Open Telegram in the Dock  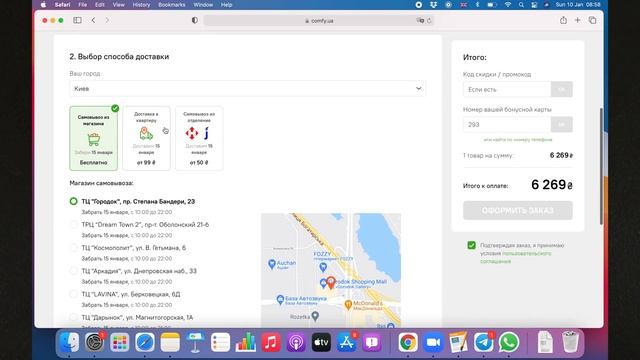[x=484, y=342]
